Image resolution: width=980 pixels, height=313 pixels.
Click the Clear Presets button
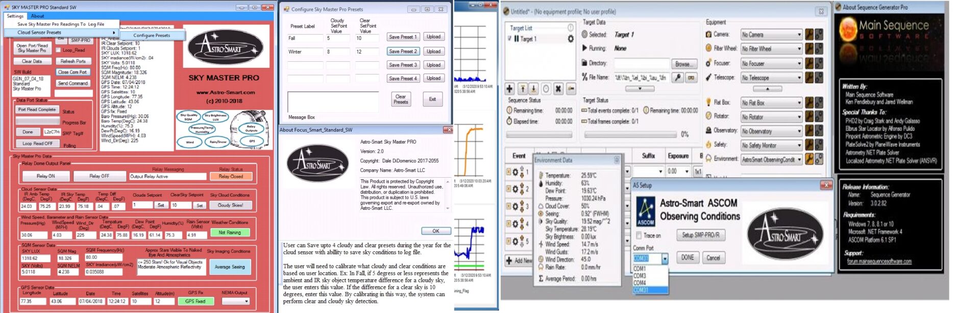[x=401, y=99]
